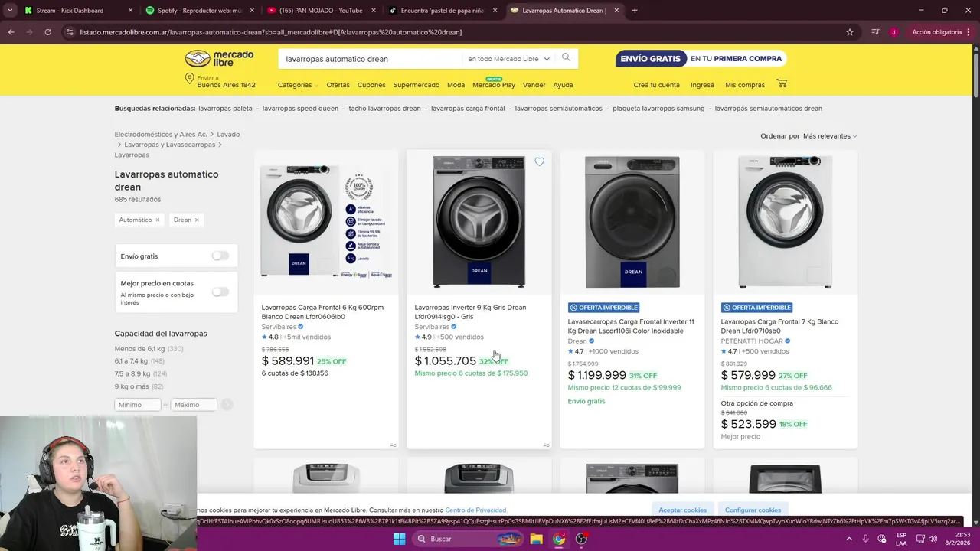Open the 'Lavado' breadcrumb link
Viewport: 980px width, 551px height.
(x=228, y=135)
